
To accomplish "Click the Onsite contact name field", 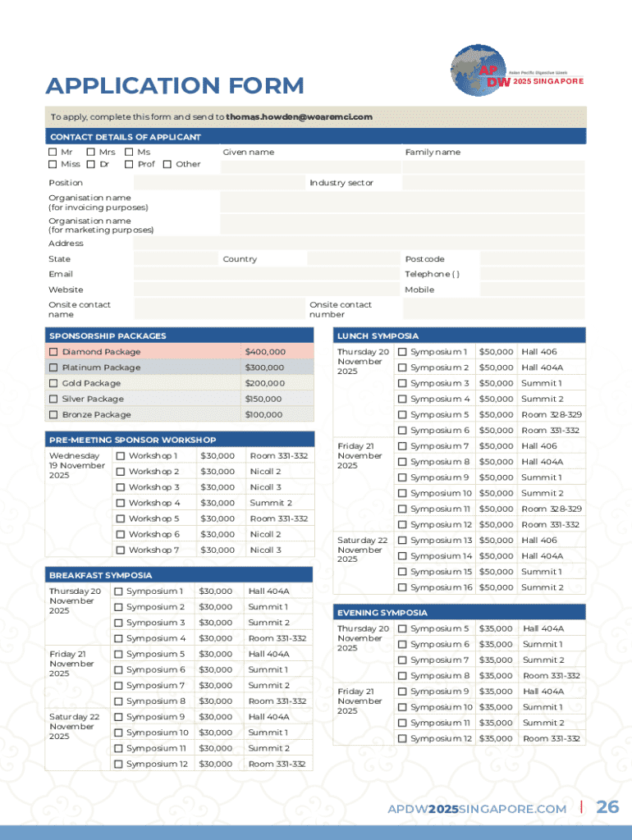I will [219, 309].
